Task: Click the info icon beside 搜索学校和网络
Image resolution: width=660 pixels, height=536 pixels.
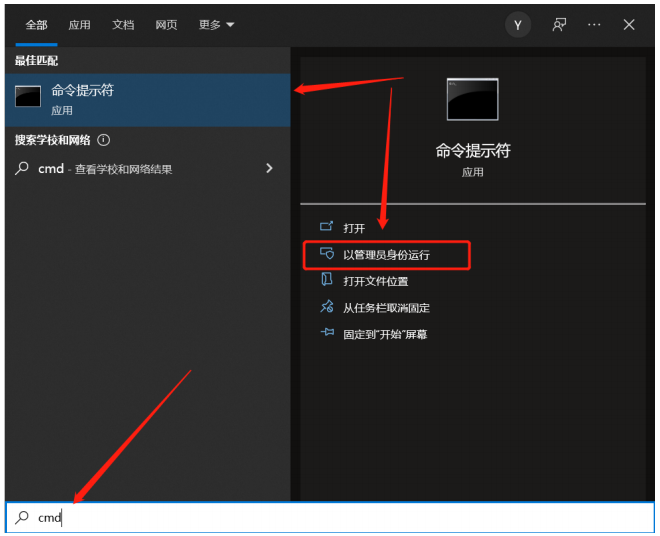Action: click(x=104, y=140)
